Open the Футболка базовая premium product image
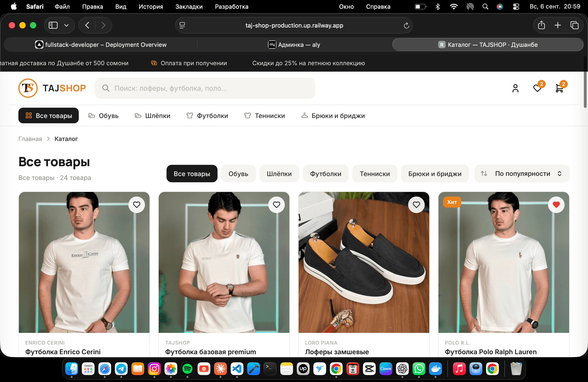The image size is (588, 382). click(224, 262)
